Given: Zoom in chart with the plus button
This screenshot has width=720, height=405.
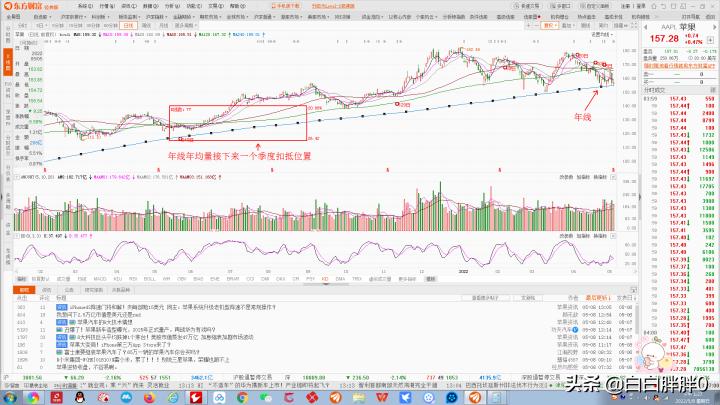Looking at the screenshot, I should pos(529,25).
